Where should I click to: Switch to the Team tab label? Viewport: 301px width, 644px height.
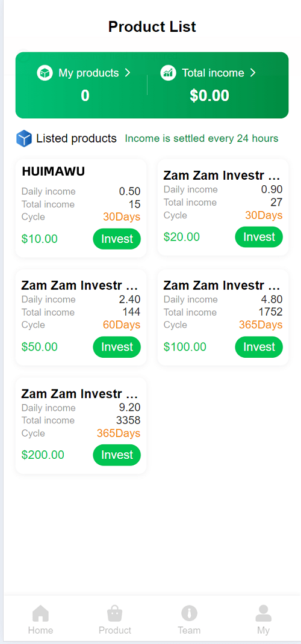coord(189,630)
